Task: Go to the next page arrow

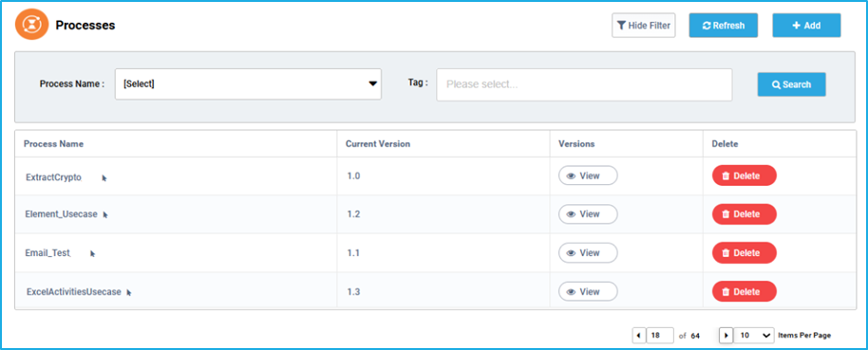Action: [x=726, y=335]
